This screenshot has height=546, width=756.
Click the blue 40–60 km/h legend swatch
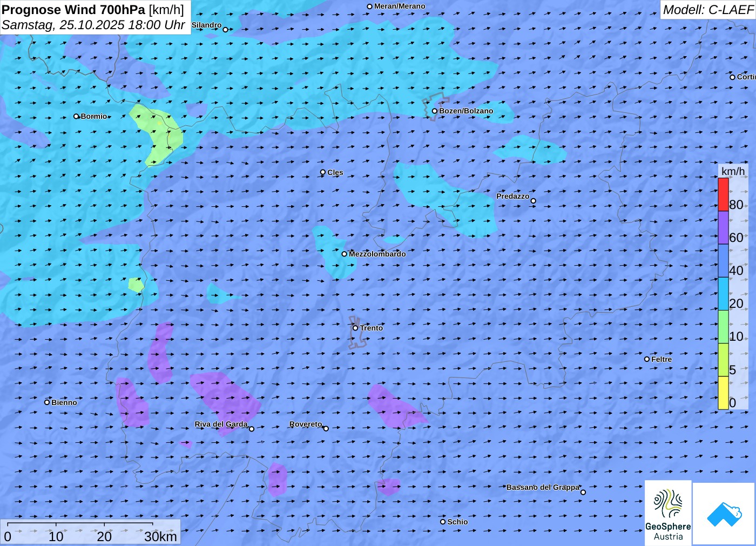723,261
